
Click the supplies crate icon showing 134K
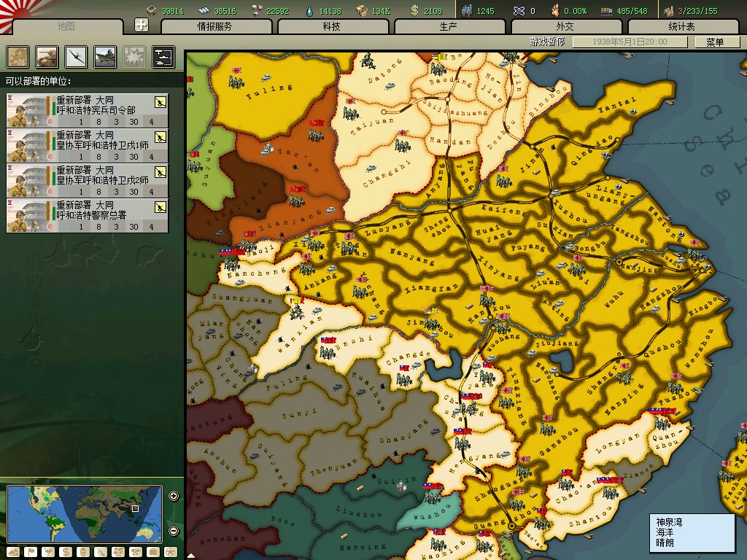click(x=362, y=10)
